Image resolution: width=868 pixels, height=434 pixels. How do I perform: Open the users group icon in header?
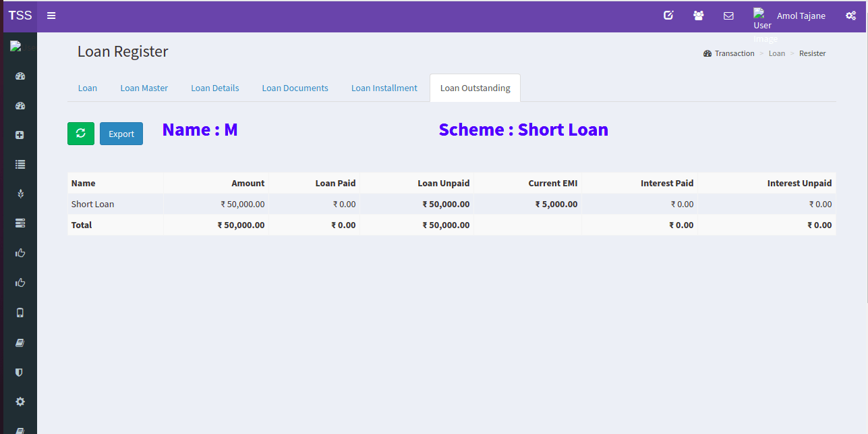[x=698, y=16]
